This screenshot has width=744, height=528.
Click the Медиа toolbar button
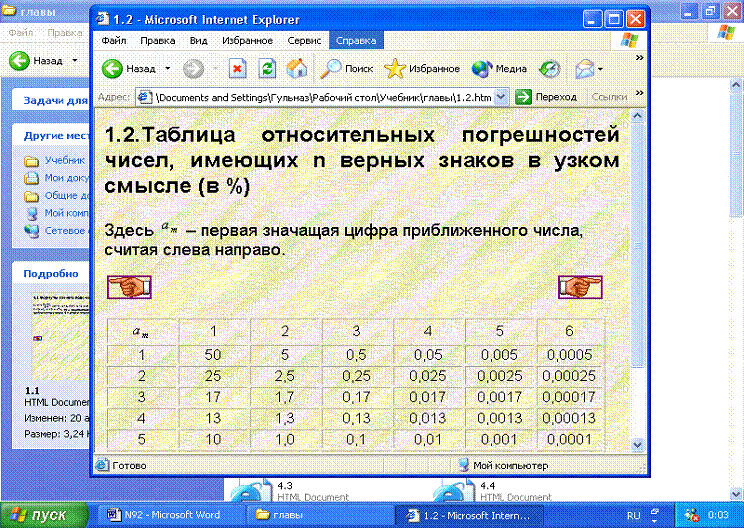pyautogui.click(x=500, y=69)
